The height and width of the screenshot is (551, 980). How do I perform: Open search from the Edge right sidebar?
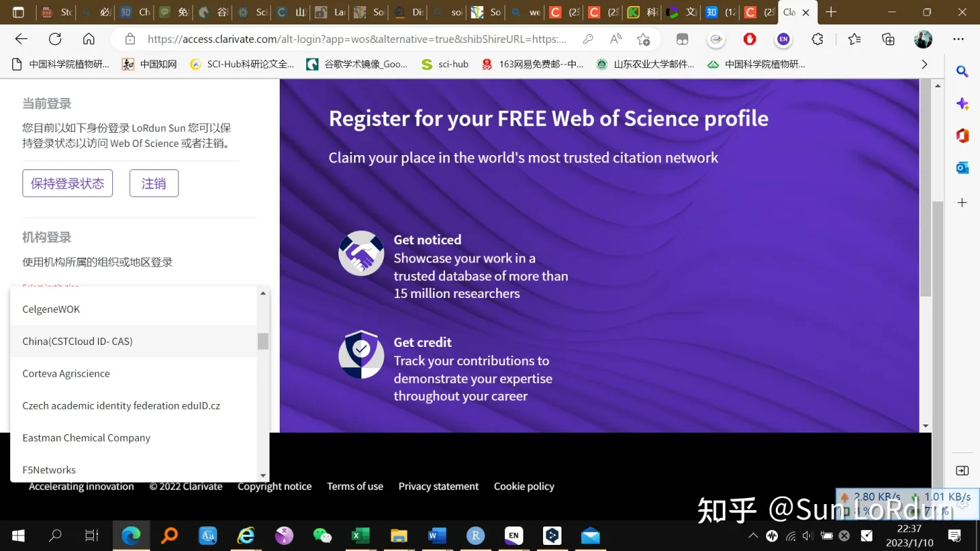click(962, 71)
